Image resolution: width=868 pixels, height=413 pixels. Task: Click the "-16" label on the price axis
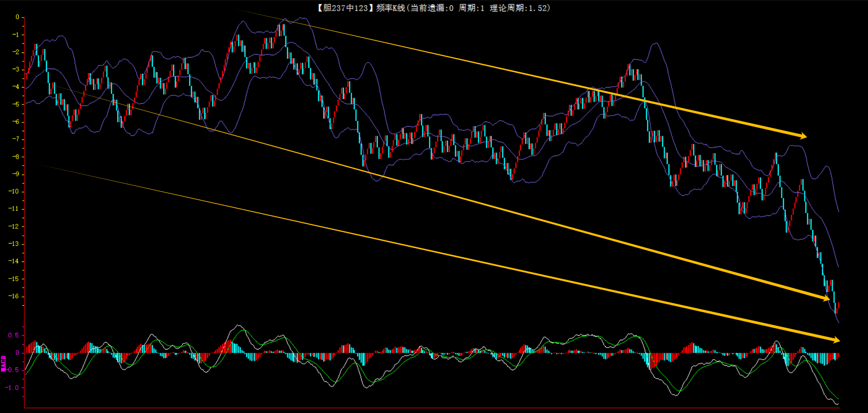pos(14,296)
